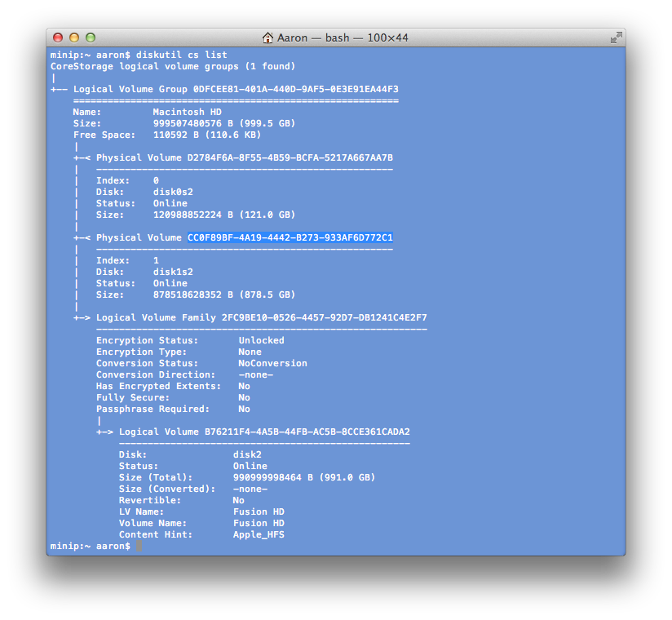672x620 pixels.
Task: Click the Encryption Type value 'None'
Action: [x=250, y=352]
